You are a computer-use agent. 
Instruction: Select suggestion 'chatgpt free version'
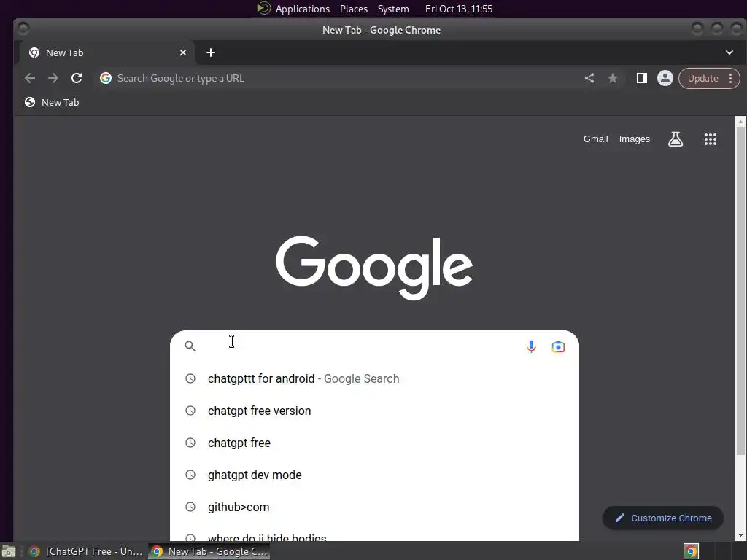[x=374, y=411]
